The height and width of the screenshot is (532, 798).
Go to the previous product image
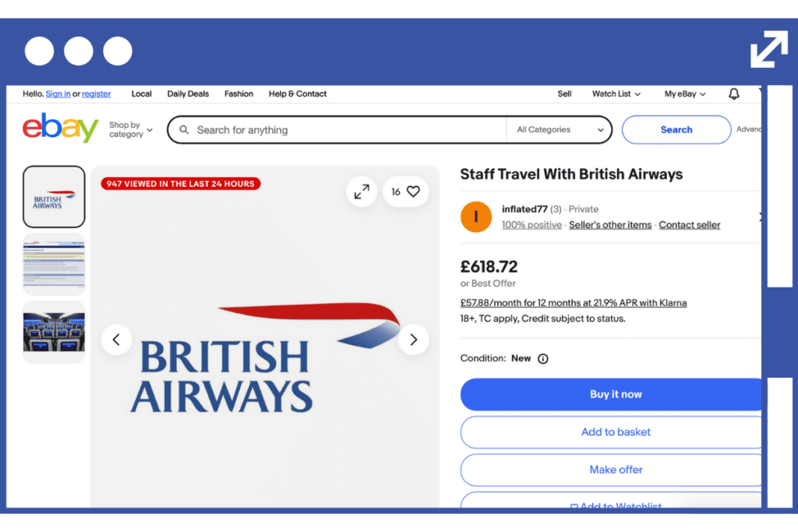click(117, 340)
